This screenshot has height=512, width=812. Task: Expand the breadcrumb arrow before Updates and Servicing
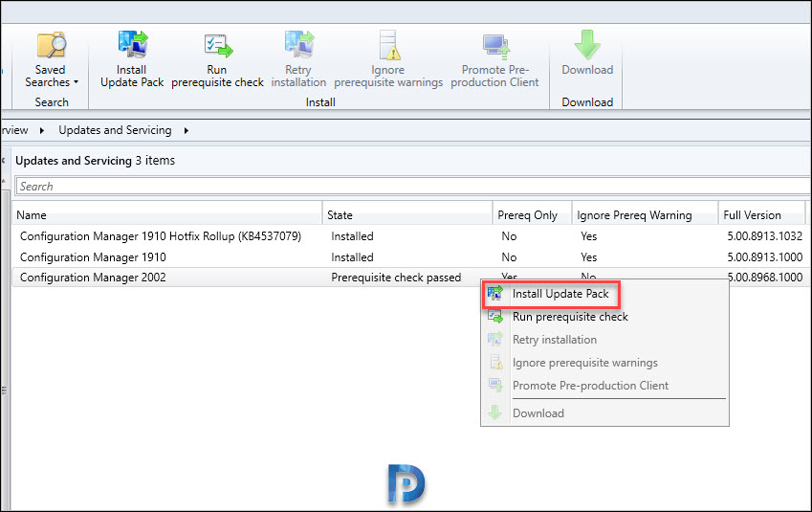(42, 130)
